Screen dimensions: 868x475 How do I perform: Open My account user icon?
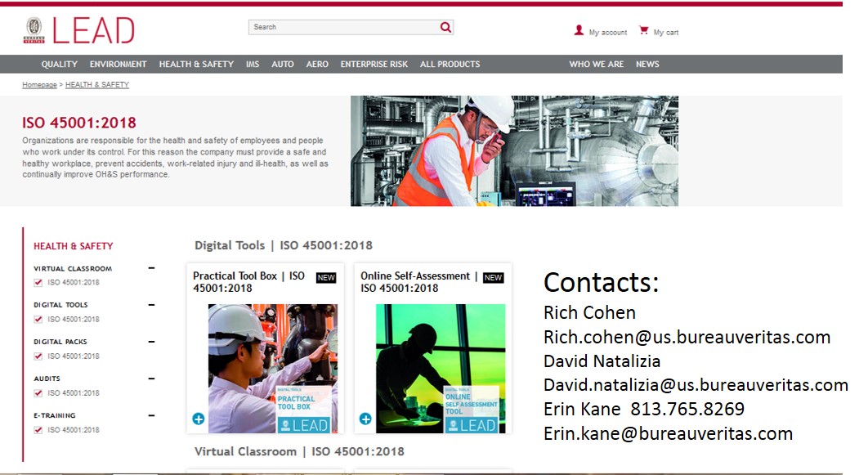click(x=579, y=30)
